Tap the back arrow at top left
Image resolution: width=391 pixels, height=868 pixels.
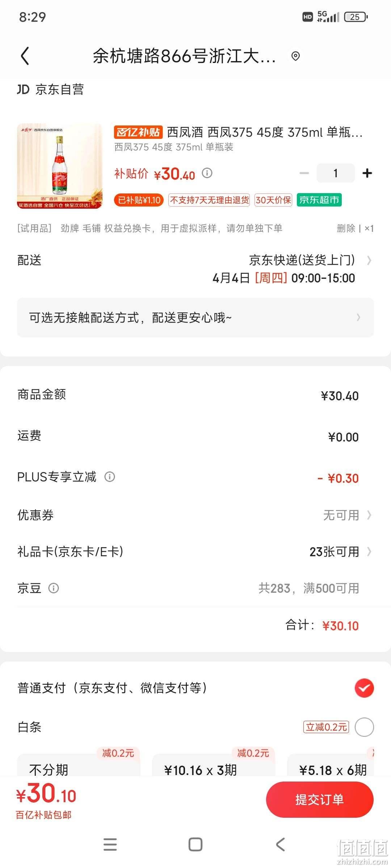pos(25,56)
